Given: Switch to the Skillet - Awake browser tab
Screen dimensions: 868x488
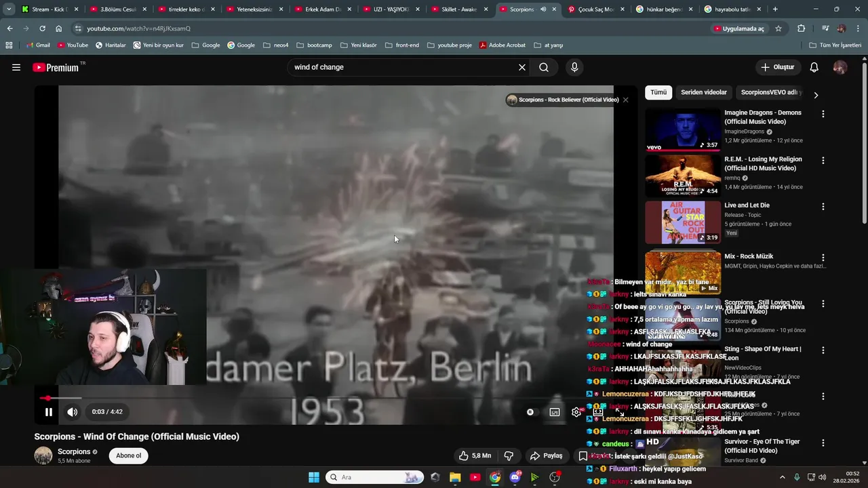Looking at the screenshot, I should tap(460, 9).
